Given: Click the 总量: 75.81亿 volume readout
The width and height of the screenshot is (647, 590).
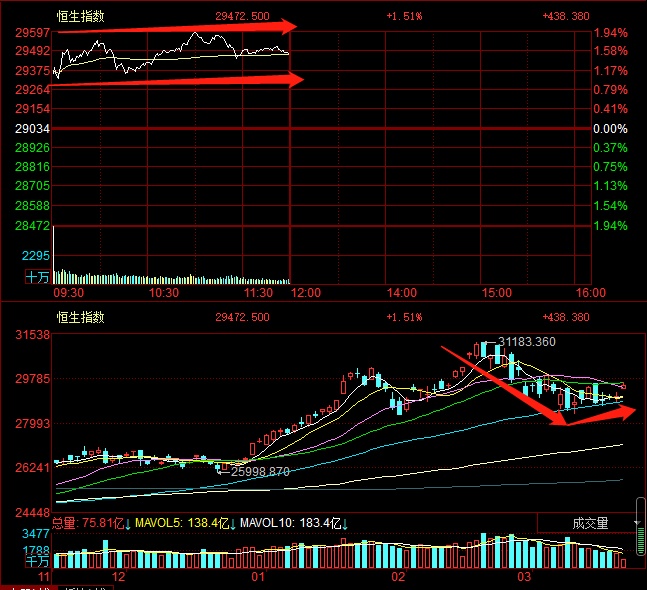Looking at the screenshot, I should click(91, 523).
